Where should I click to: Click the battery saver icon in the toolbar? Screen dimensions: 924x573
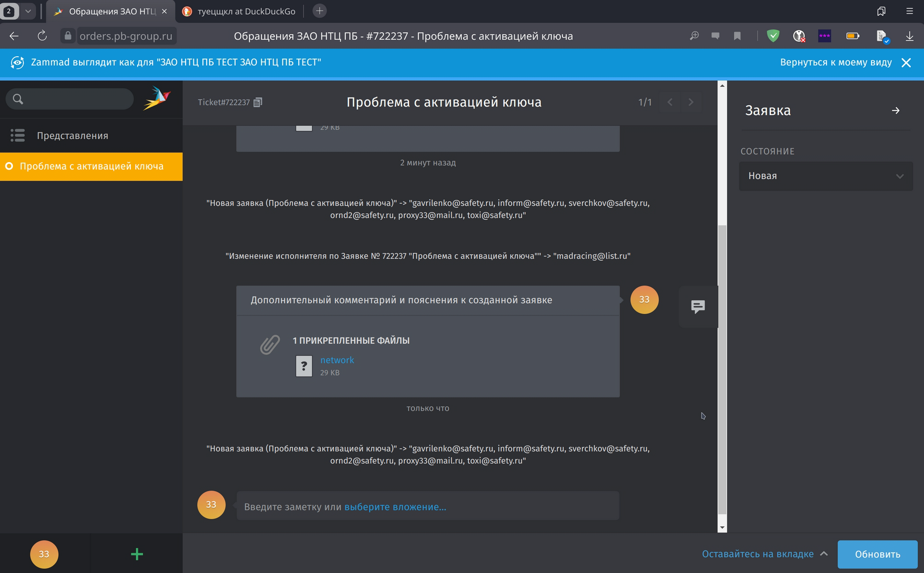(x=853, y=36)
